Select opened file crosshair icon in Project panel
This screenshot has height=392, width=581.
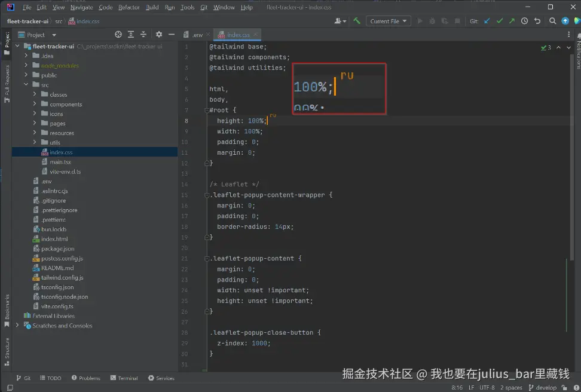click(118, 35)
